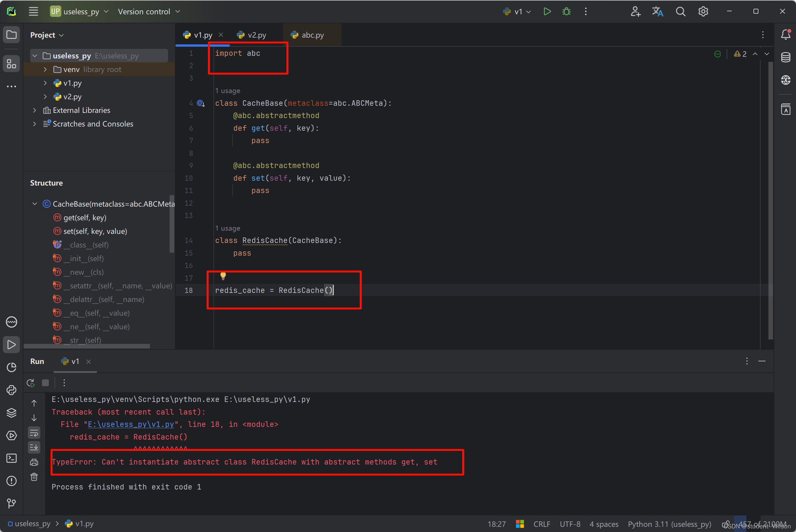Go to next highlighted problem arrow

point(766,54)
